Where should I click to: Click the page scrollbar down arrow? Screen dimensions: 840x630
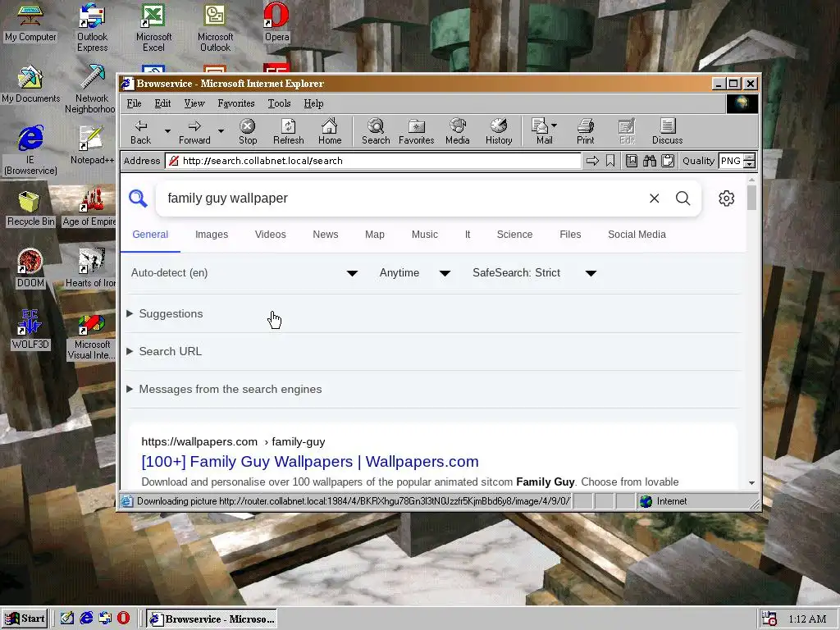pos(751,482)
